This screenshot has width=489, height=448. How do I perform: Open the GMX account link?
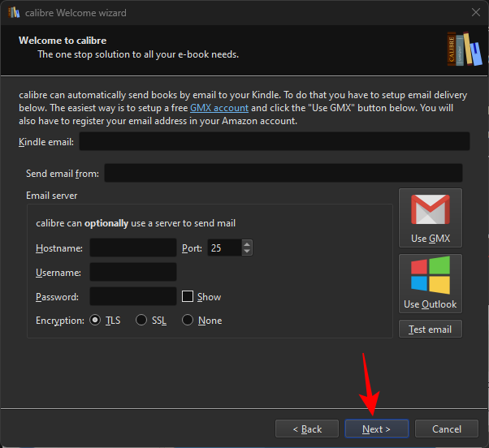[219, 108]
